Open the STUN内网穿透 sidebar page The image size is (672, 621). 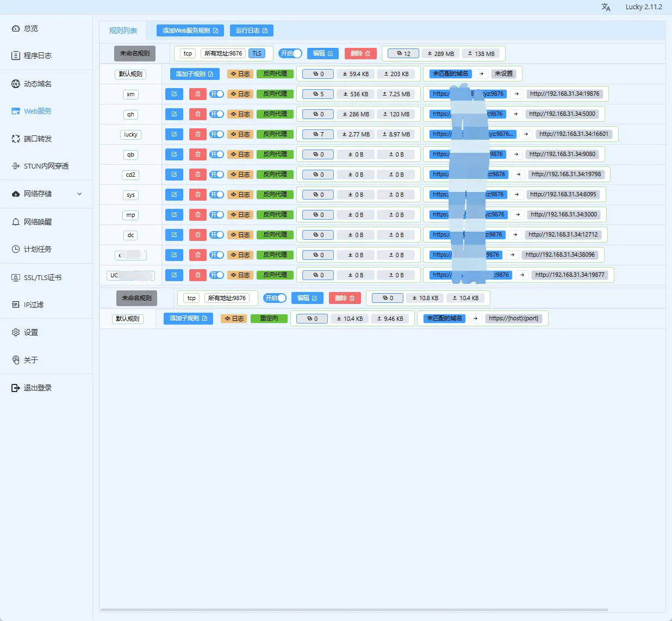[46, 166]
